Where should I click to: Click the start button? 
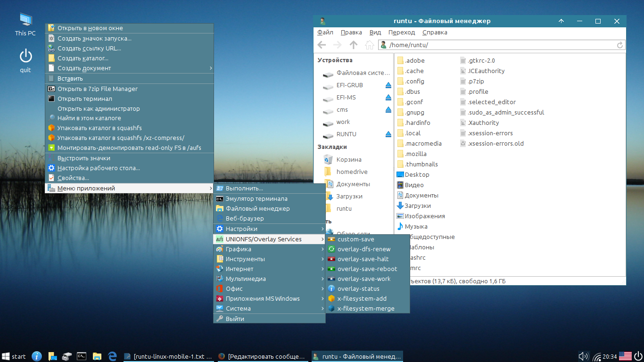pyautogui.click(x=14, y=356)
